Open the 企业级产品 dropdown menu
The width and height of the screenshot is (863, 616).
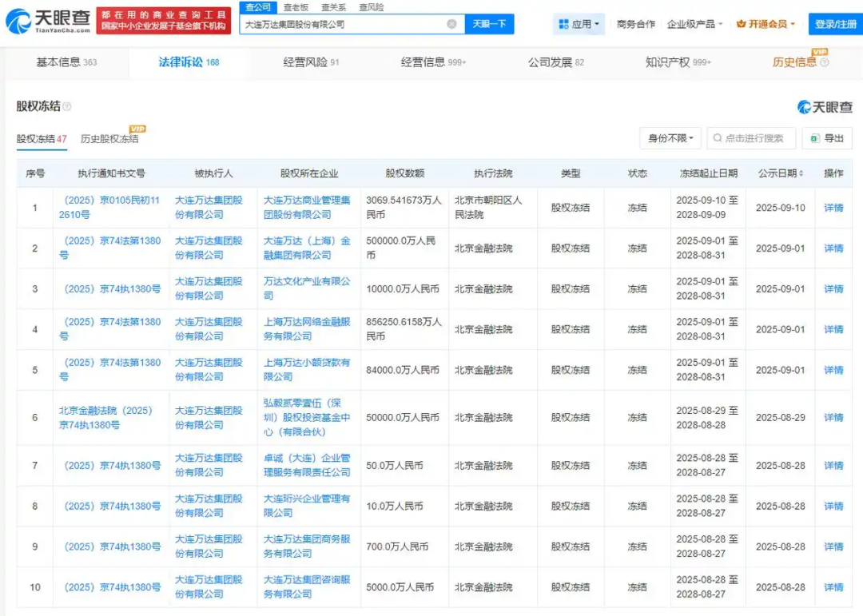click(x=694, y=24)
